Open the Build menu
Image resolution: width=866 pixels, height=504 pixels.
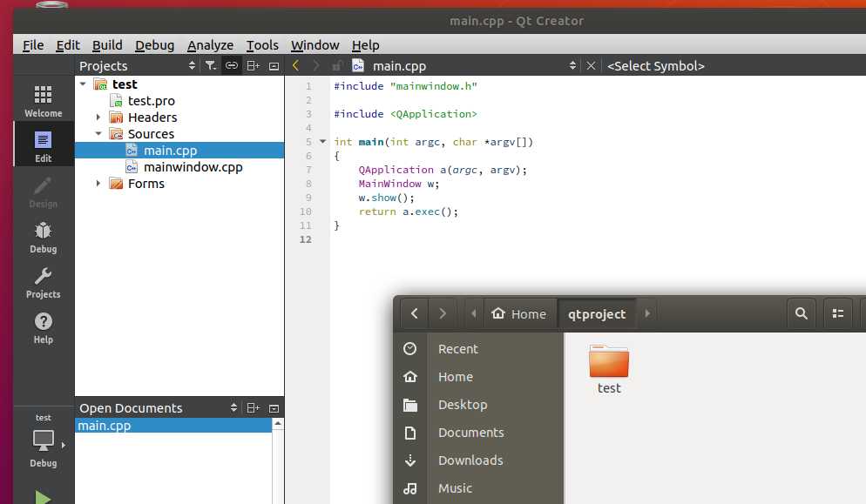[107, 45]
